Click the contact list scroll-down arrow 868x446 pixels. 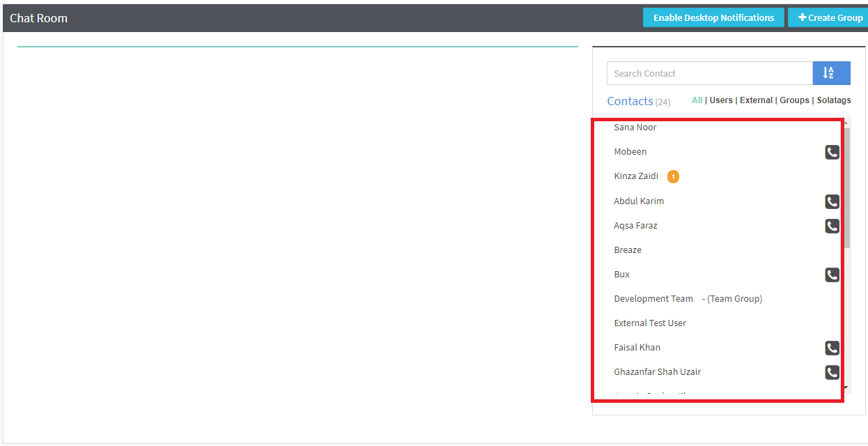[846, 387]
